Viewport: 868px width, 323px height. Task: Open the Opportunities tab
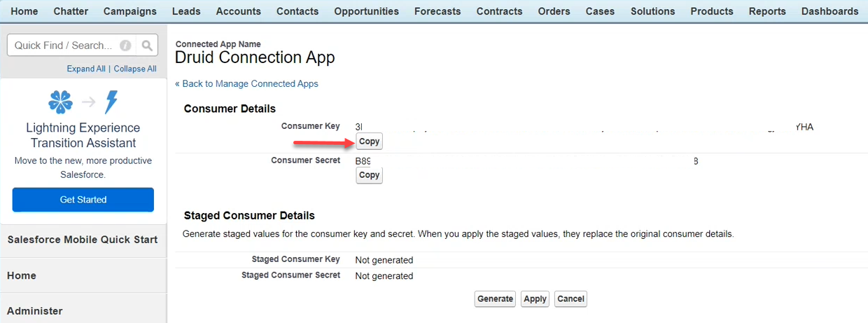click(367, 11)
